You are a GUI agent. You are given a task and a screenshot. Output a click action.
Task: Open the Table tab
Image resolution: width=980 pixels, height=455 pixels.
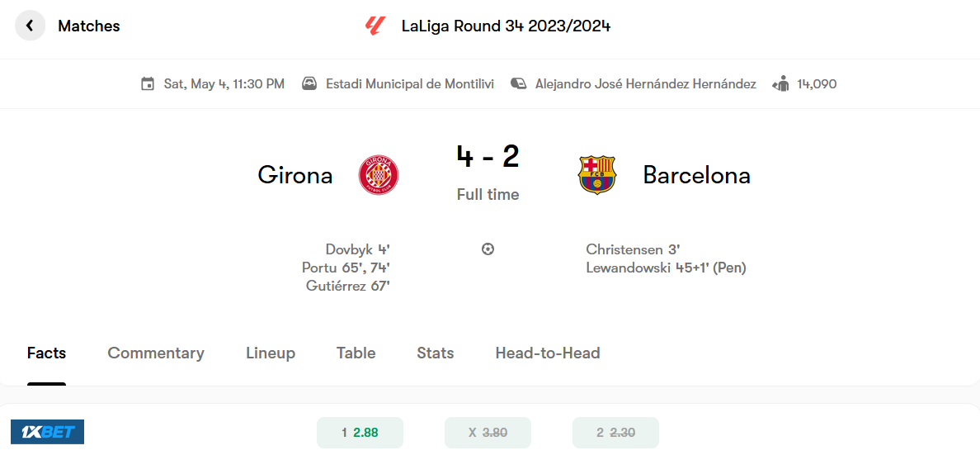[356, 353]
